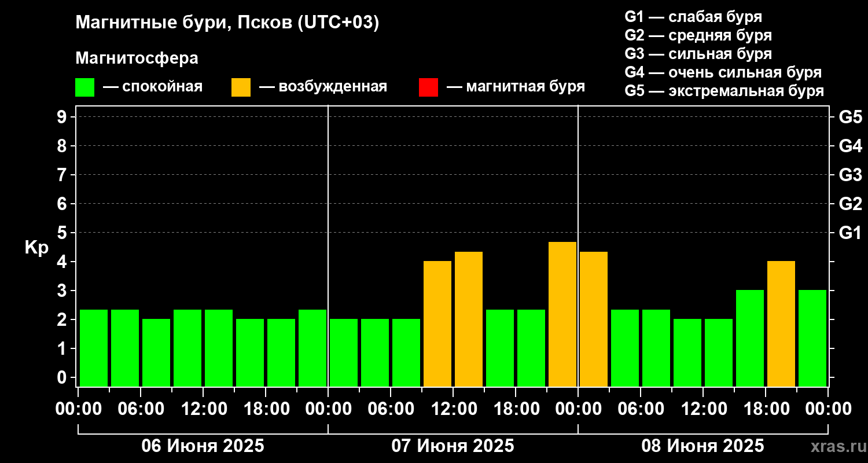Click the orange bar at 18:00 on 08 June

tap(781, 324)
